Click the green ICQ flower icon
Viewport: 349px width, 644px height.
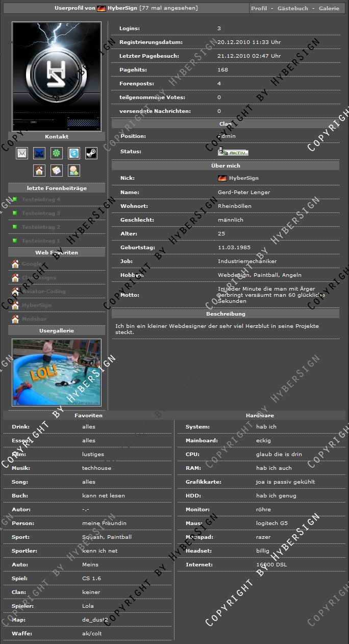pos(57,153)
